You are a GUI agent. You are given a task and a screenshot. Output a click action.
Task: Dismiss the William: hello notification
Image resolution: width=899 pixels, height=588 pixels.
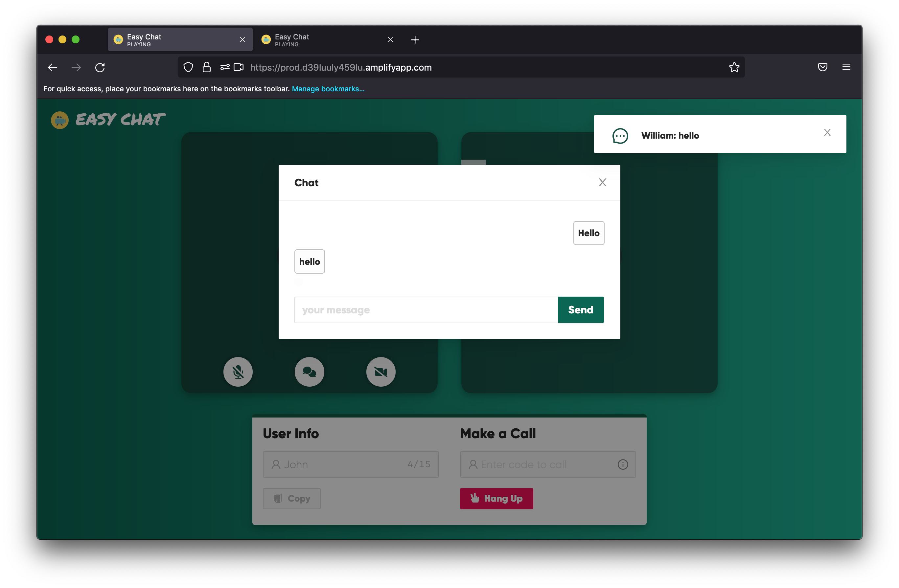pyautogui.click(x=827, y=133)
